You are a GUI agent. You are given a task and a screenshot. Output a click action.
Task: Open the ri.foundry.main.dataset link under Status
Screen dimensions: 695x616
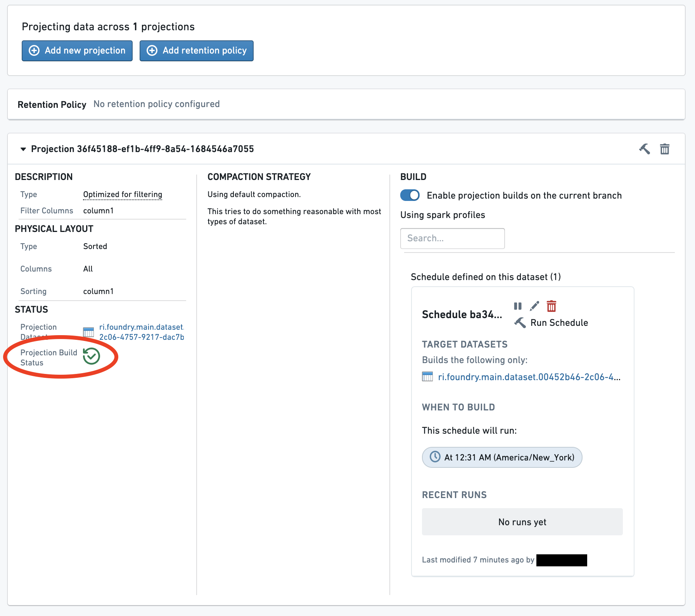click(x=142, y=332)
